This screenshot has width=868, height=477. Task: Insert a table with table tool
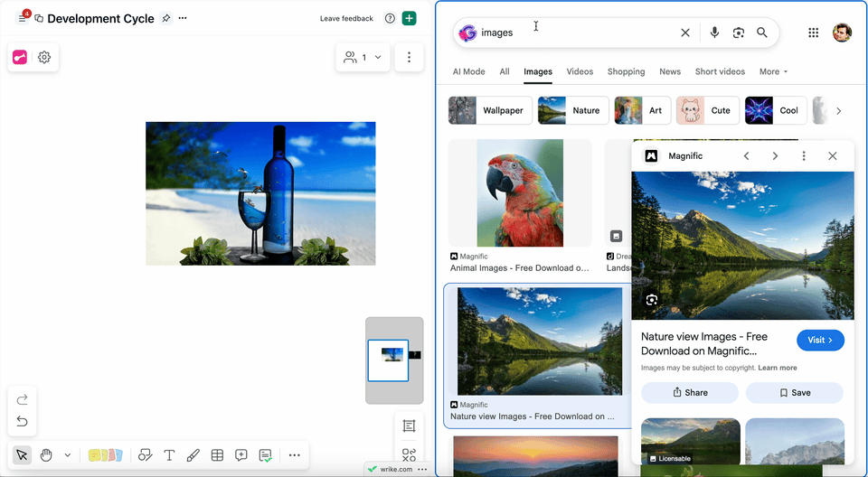[217, 455]
